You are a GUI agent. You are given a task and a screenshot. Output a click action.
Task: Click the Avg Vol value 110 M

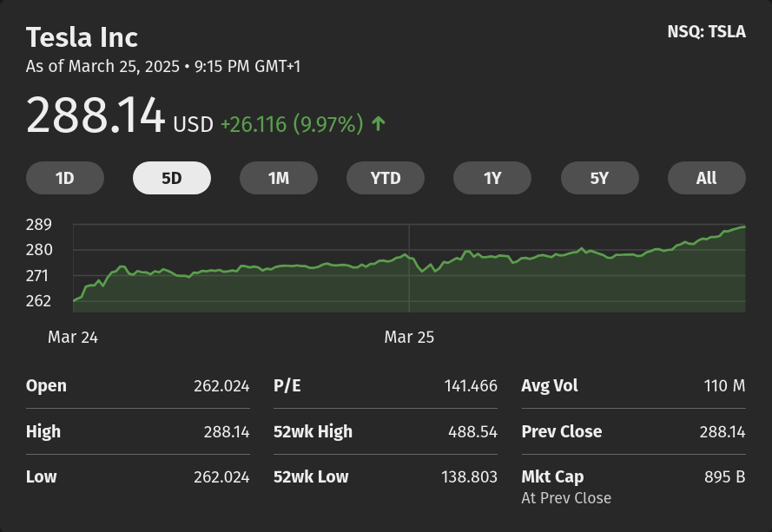coord(724,386)
